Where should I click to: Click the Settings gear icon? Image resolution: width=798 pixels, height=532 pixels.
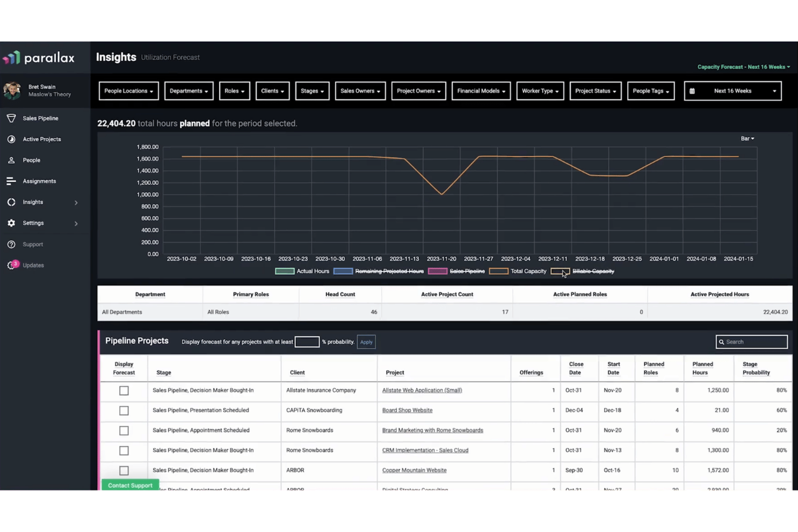pyautogui.click(x=11, y=223)
